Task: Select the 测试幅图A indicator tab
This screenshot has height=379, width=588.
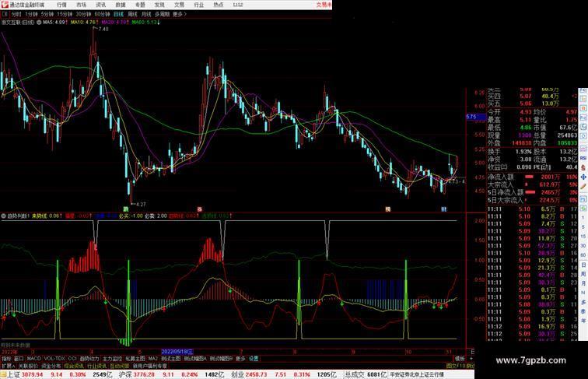Action: pyautogui.click(x=195, y=359)
